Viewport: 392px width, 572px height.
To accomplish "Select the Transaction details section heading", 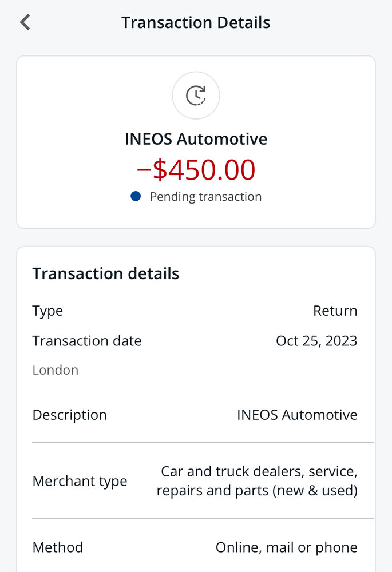I will point(106,273).
